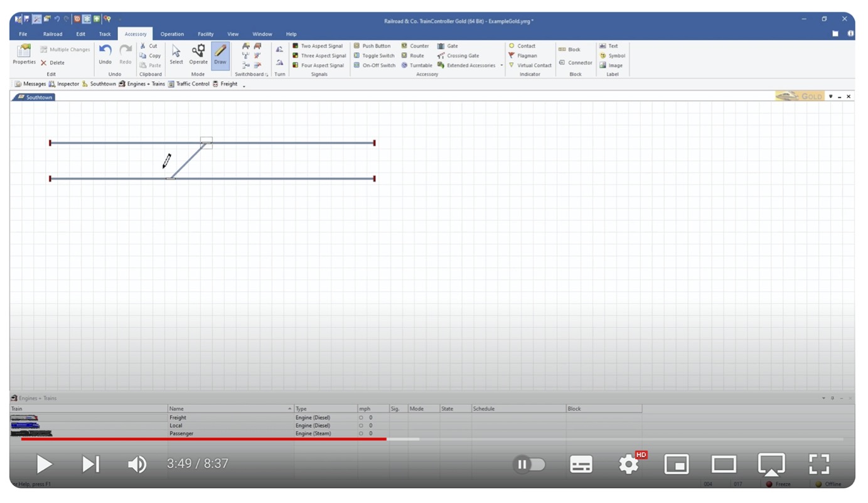This screenshot has width=868, height=503.
Task: Open the Inspector window button
Action: click(64, 84)
